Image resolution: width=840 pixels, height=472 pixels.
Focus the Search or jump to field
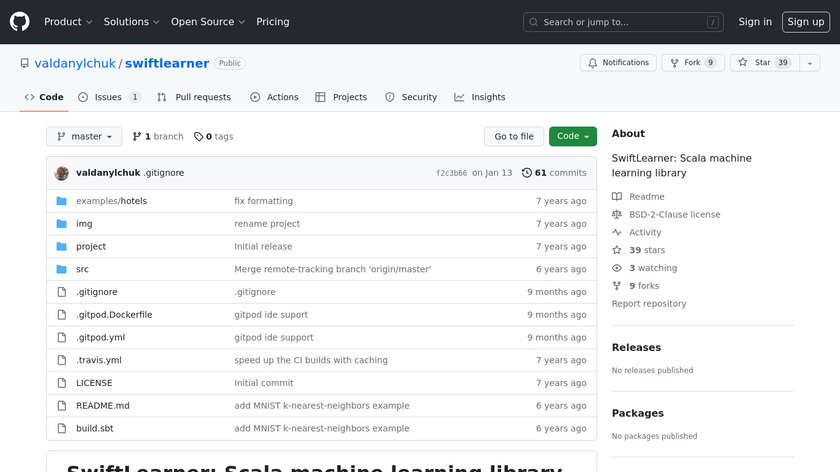[x=623, y=22]
